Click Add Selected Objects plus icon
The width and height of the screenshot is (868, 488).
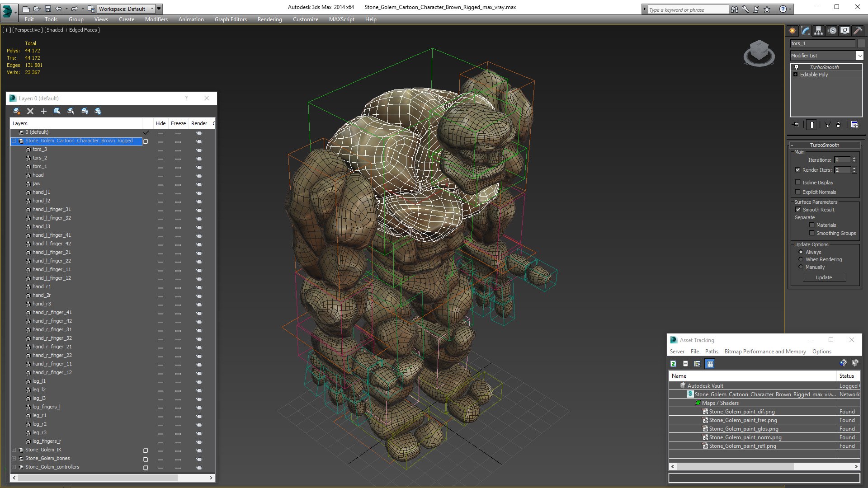pos(44,111)
